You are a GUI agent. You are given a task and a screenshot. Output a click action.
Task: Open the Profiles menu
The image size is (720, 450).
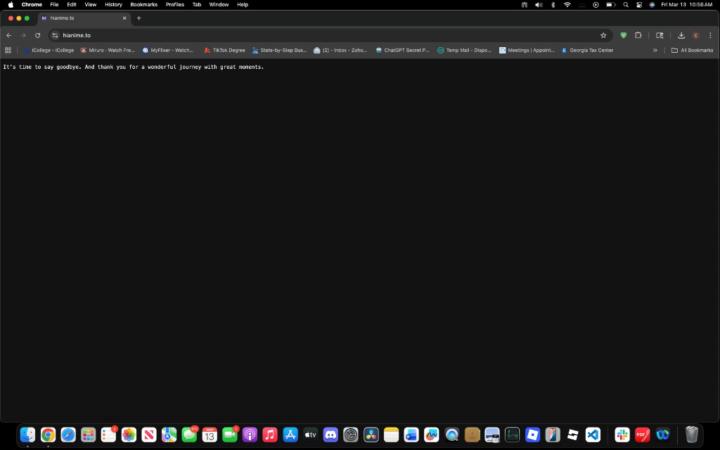point(174,5)
